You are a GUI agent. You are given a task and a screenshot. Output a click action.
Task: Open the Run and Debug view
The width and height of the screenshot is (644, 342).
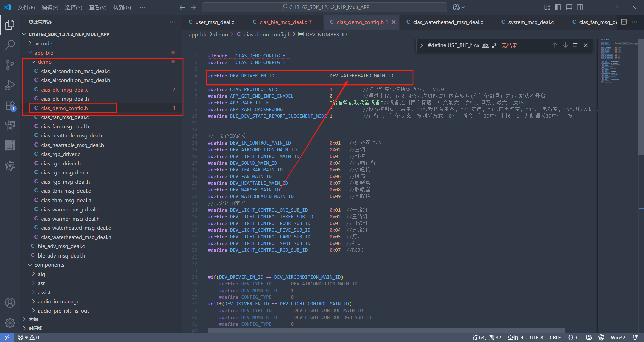tap(10, 85)
